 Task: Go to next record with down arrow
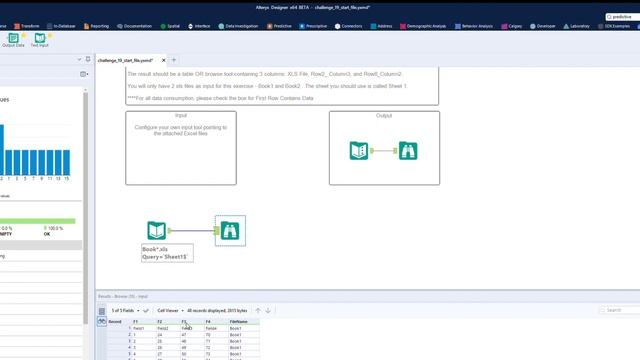pos(268,311)
